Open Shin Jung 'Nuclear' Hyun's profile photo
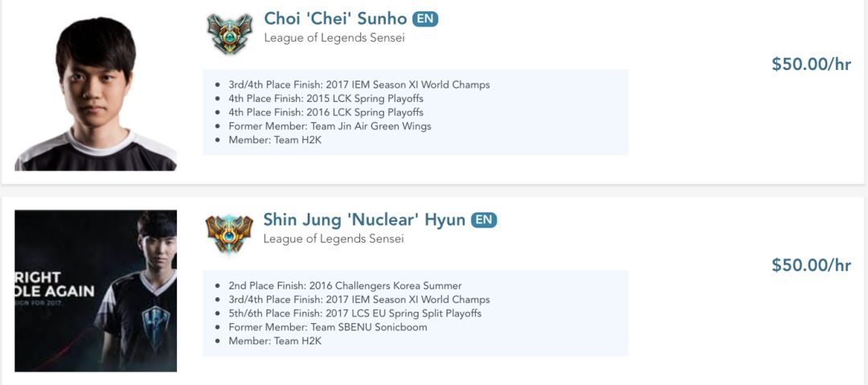This screenshot has width=868, height=385. click(x=96, y=290)
